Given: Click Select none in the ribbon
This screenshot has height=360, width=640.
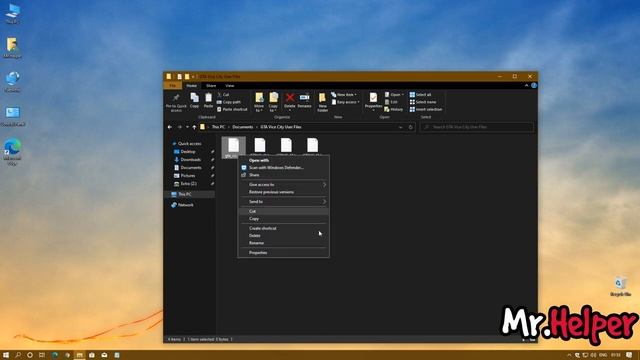Looking at the screenshot, I should (423, 102).
